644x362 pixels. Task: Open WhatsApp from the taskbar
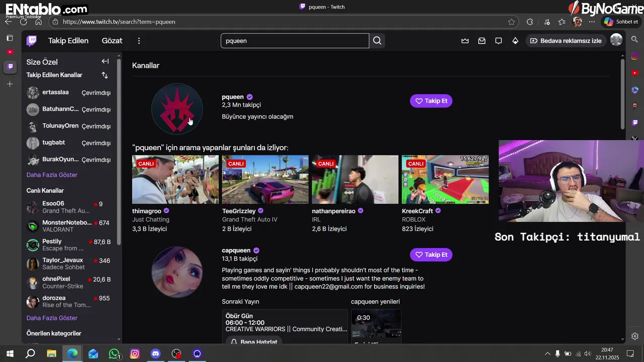coord(114,354)
